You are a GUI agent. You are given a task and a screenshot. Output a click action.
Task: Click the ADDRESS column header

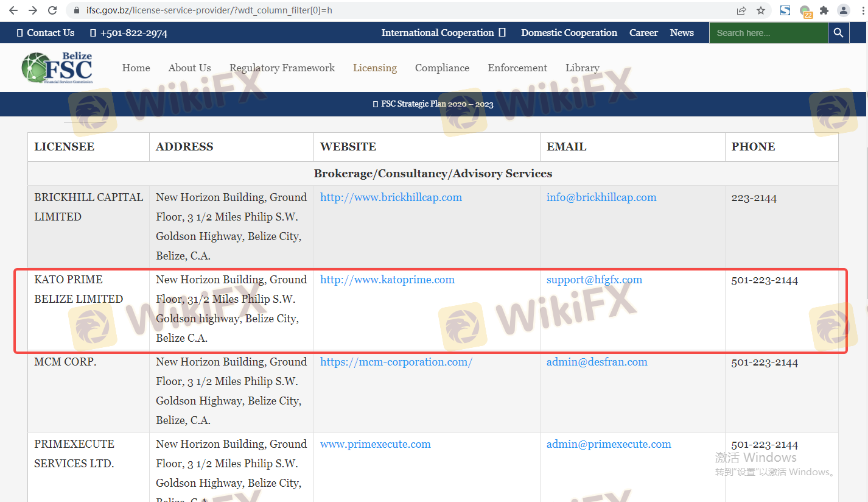232,147
